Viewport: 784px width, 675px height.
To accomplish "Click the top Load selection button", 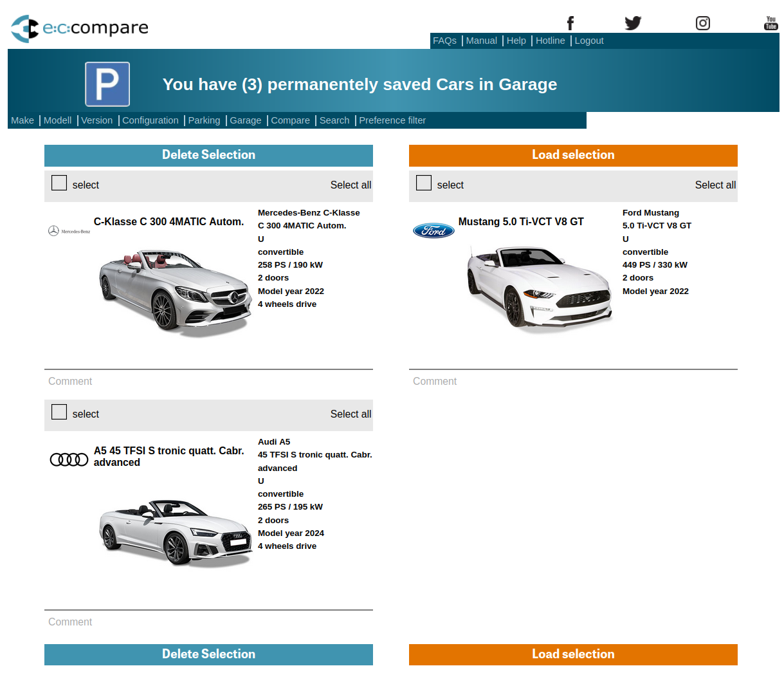I will point(573,155).
